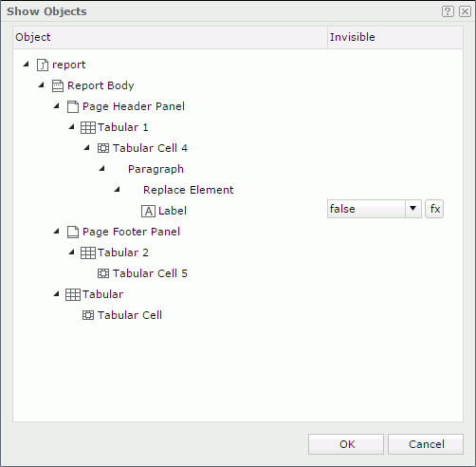Viewport: 476px width, 467px height.
Task: Select the Tabular Cell tree item
Action: (130, 315)
